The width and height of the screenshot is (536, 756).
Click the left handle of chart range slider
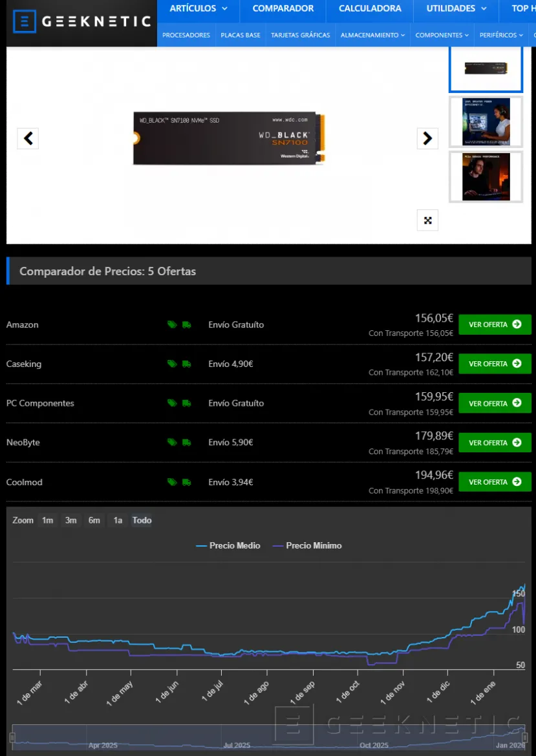click(12, 738)
